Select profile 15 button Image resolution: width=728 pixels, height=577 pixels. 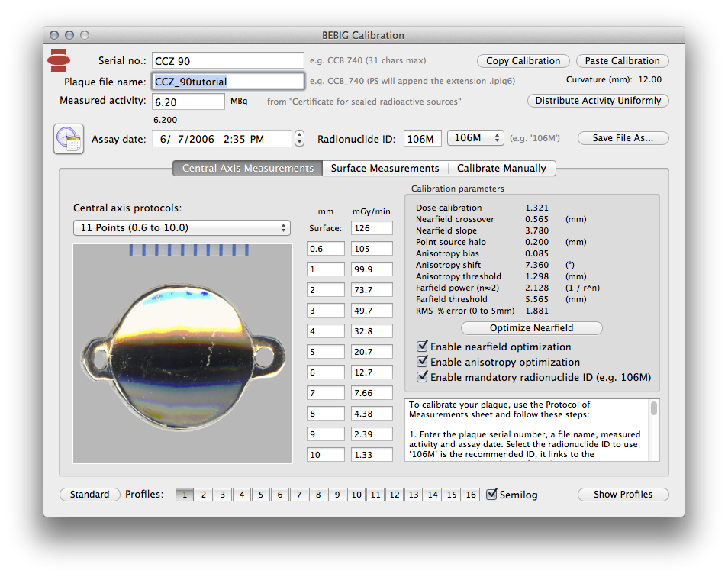[x=452, y=495]
